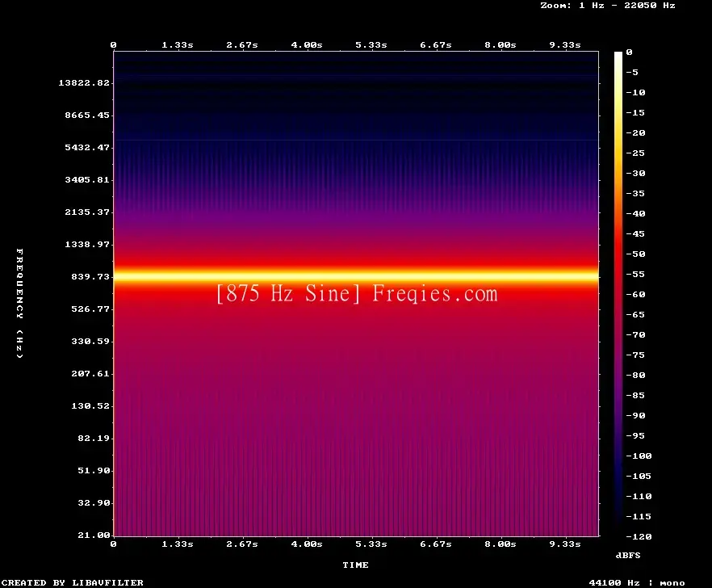Click the bottom 9.33s time label
This screenshot has width=712, height=588.
tap(565, 544)
